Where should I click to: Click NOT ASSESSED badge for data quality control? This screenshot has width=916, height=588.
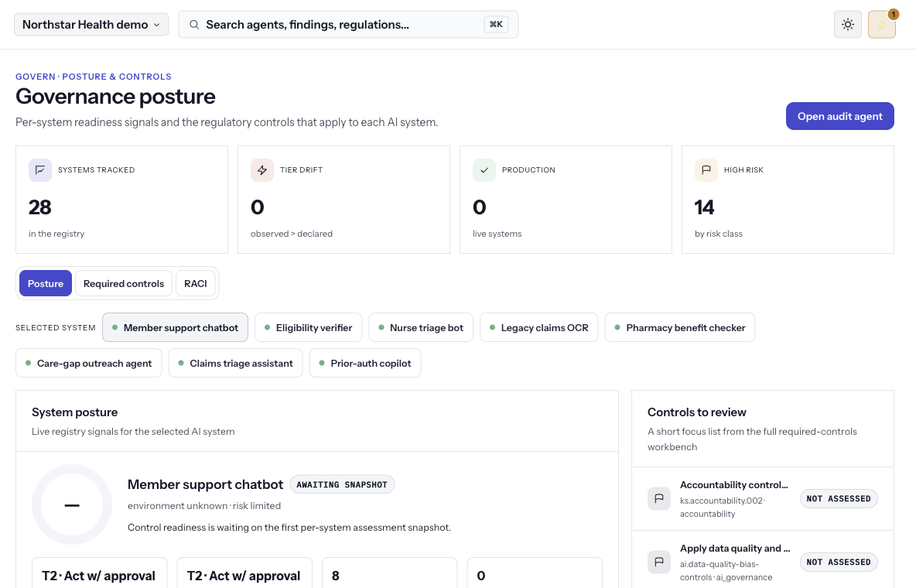click(x=839, y=562)
